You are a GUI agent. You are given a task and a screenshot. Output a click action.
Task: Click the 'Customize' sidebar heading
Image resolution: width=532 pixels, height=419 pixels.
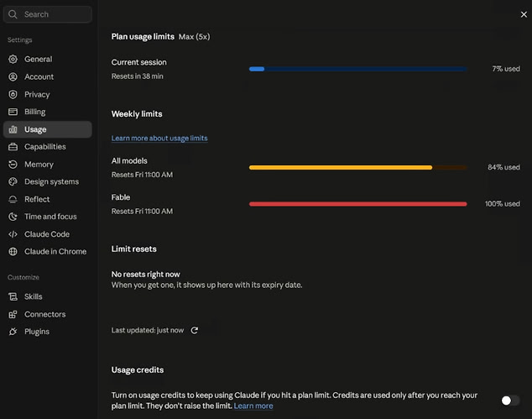(x=23, y=277)
